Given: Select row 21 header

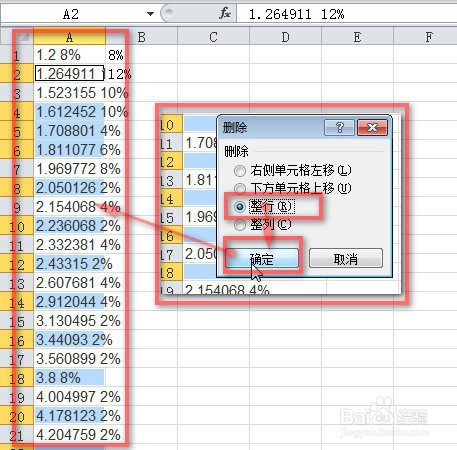Looking at the screenshot, I should [x=17, y=435].
